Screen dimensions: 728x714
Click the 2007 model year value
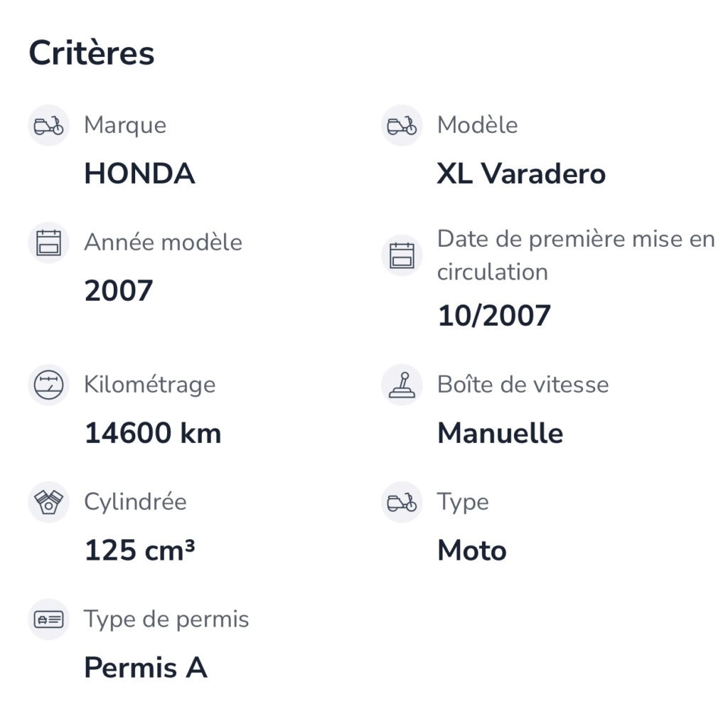click(x=119, y=291)
